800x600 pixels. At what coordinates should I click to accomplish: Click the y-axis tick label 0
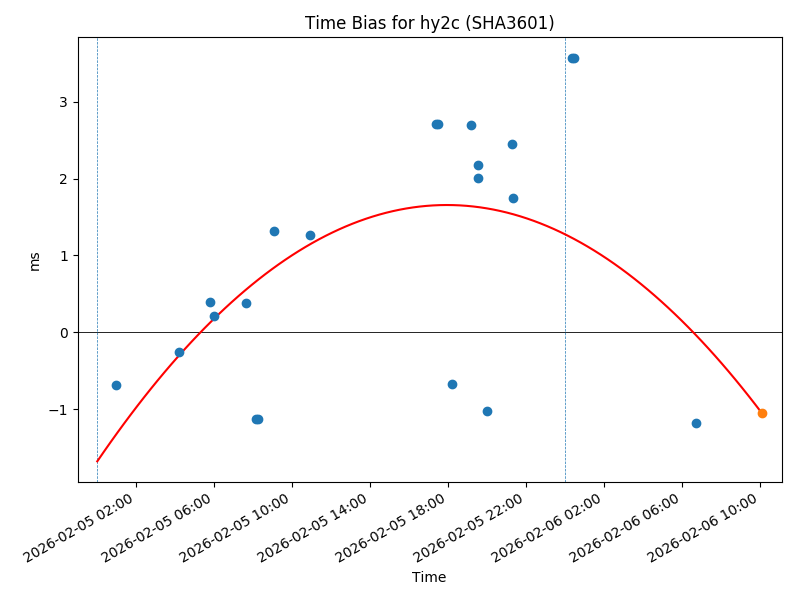(62, 332)
